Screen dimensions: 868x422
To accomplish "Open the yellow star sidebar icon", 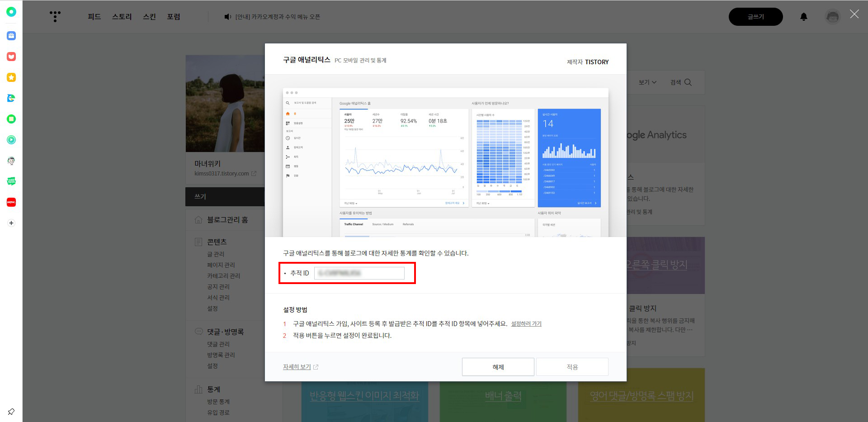I will tap(11, 77).
